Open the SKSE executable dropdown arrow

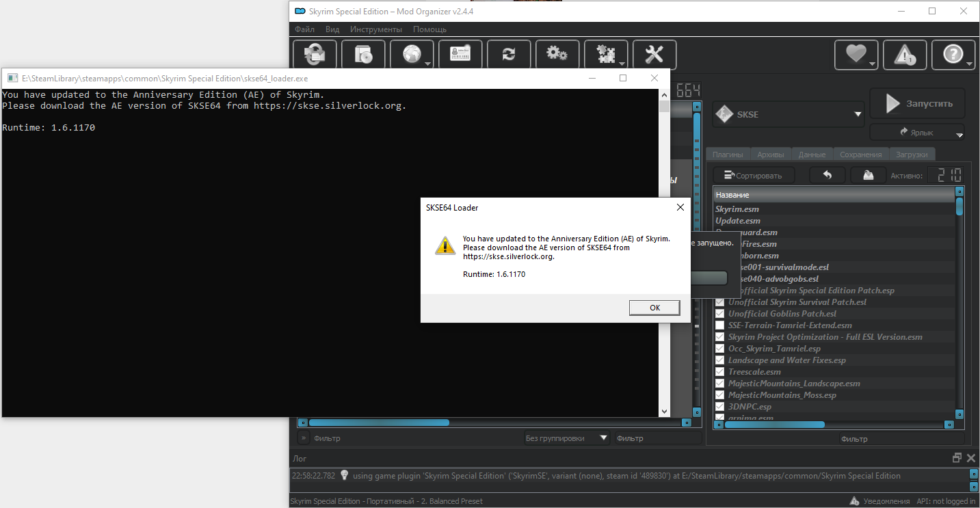pyautogui.click(x=858, y=114)
